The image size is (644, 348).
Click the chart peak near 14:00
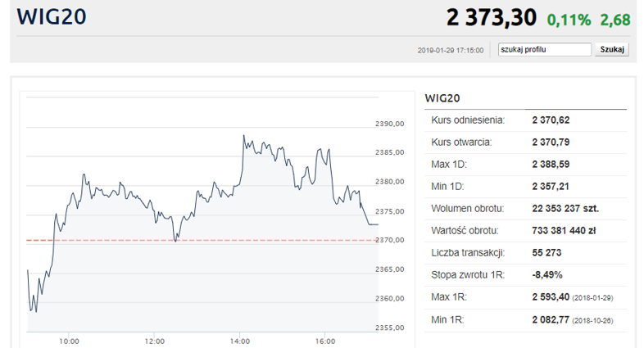pyautogui.click(x=243, y=136)
